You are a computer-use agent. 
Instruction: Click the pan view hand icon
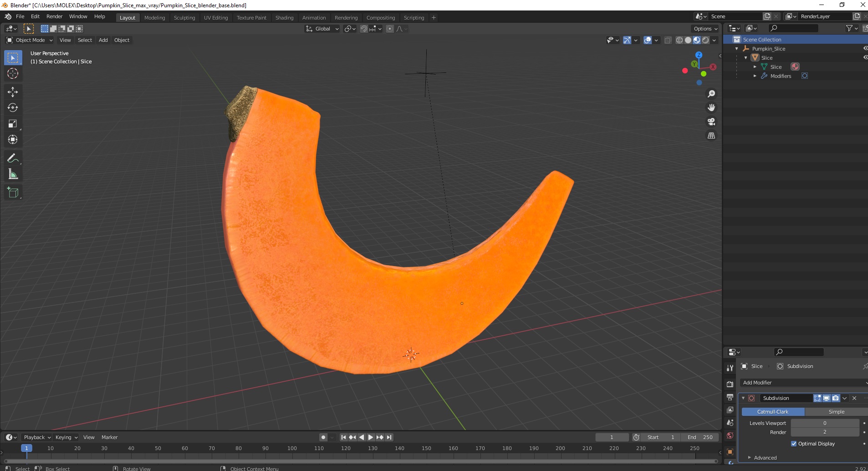tap(711, 108)
